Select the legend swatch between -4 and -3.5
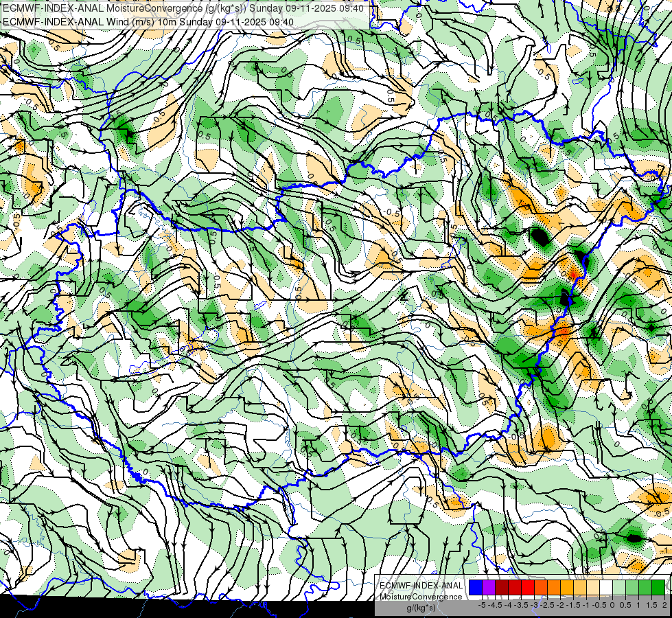Screen dimensions: 672x618 pyautogui.click(x=515, y=587)
